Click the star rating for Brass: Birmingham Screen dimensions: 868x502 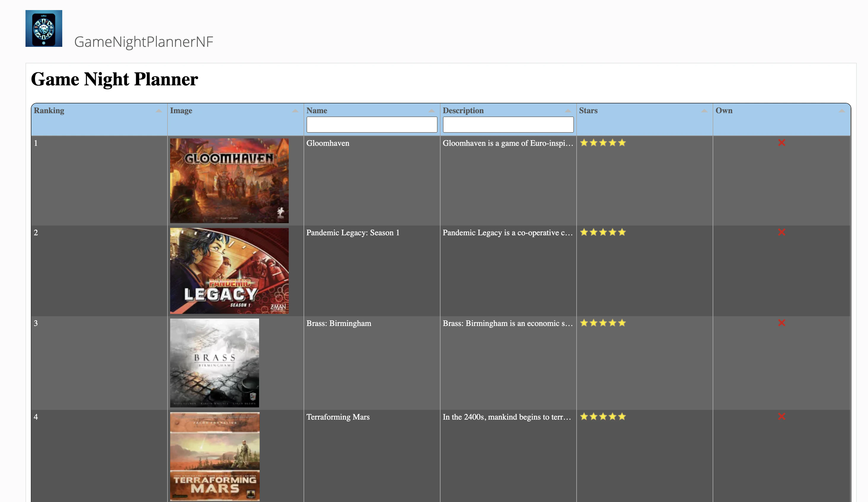tap(603, 323)
